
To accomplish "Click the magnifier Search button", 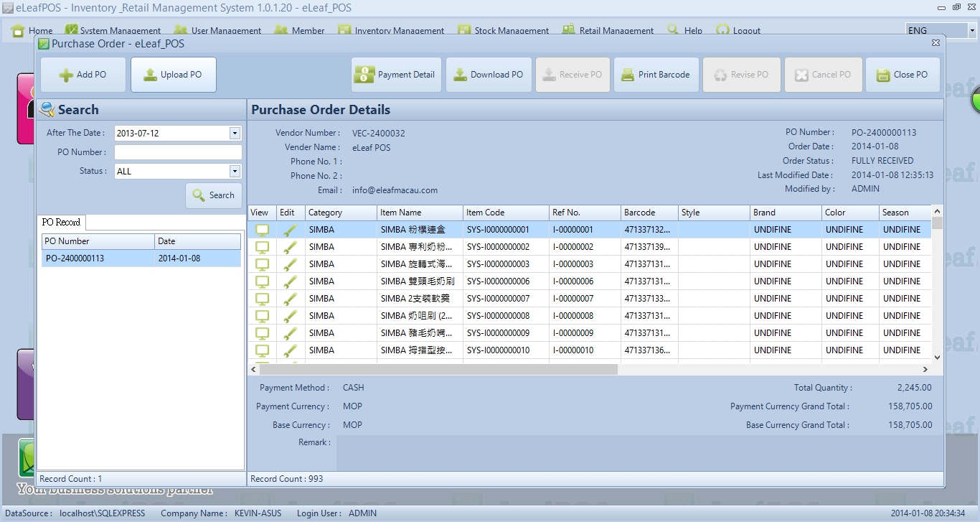I will (x=214, y=195).
